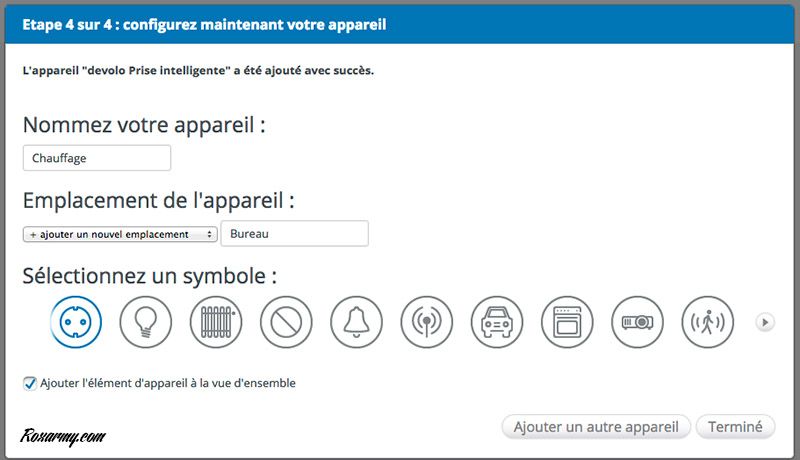Toggle the add-to-overview checkbox
Image resolution: width=800 pixels, height=460 pixels.
point(30,383)
